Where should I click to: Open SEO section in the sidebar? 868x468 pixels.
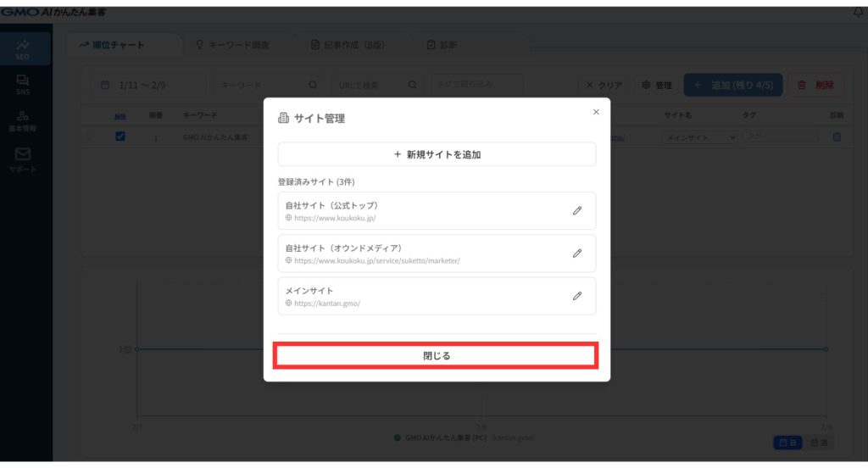click(x=22, y=49)
